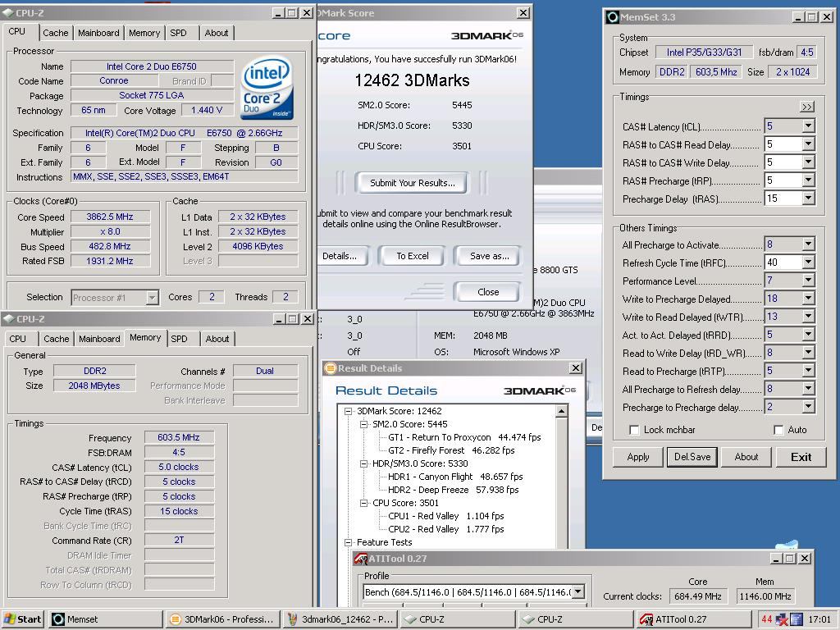The width and height of the screenshot is (840, 630).
Task: Click the Submit Your Results button
Action: tap(412, 183)
